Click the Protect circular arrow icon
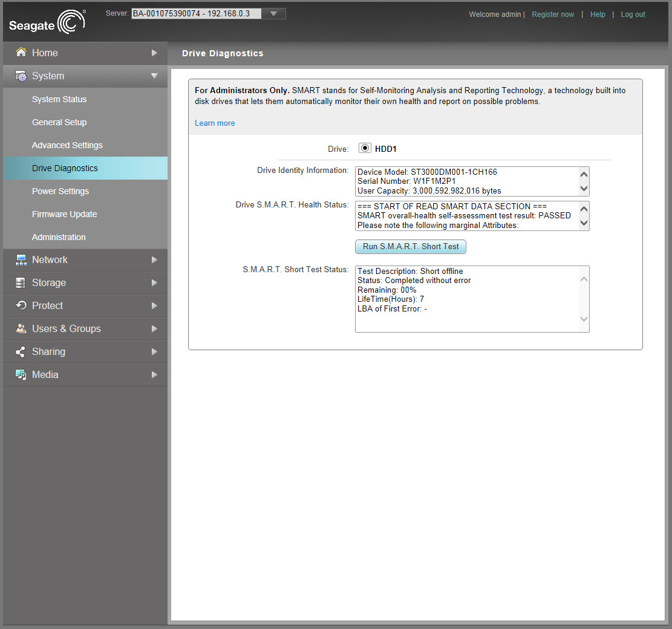Screen dimensions: 672x629 coord(21,305)
